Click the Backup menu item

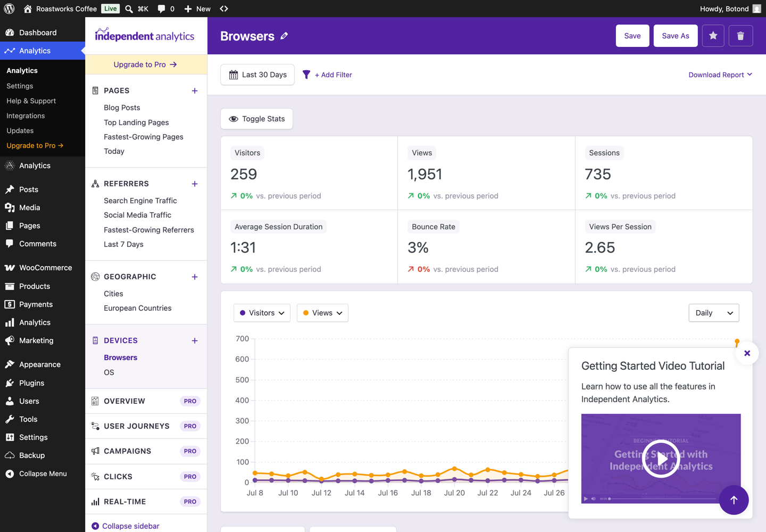click(x=43, y=455)
